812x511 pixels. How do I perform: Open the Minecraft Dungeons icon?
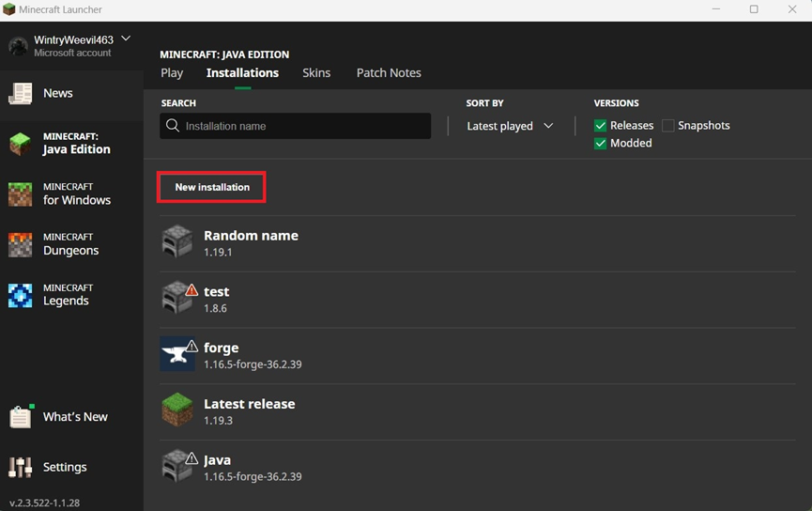[21, 244]
